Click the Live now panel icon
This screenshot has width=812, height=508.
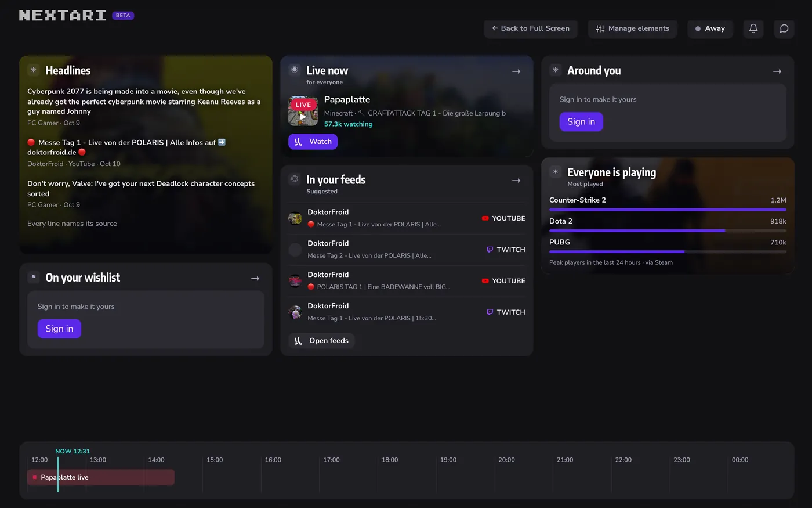(x=295, y=70)
